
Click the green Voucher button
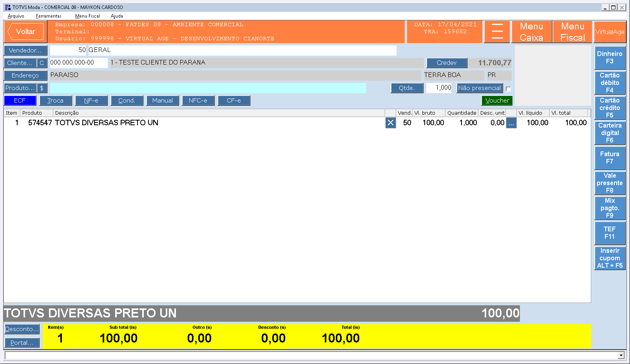[x=497, y=101]
